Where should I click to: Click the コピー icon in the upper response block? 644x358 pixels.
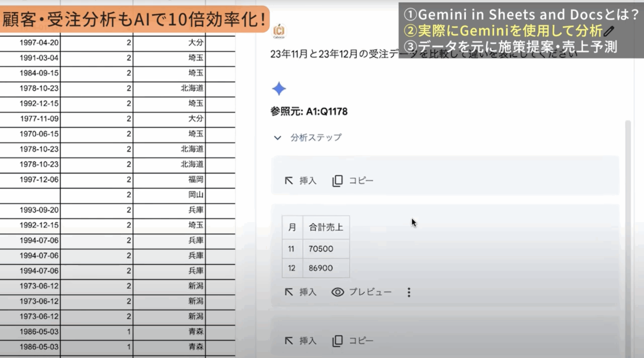click(x=337, y=181)
